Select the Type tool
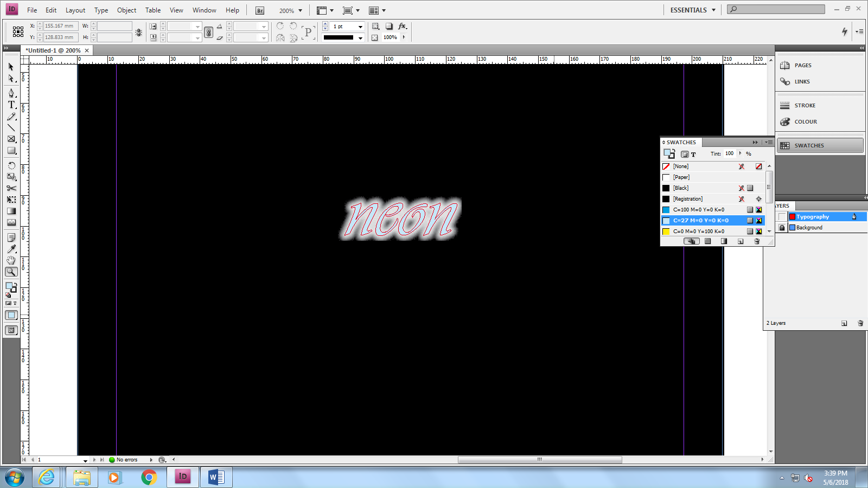Viewport: 868px width, 488px height. (x=11, y=105)
